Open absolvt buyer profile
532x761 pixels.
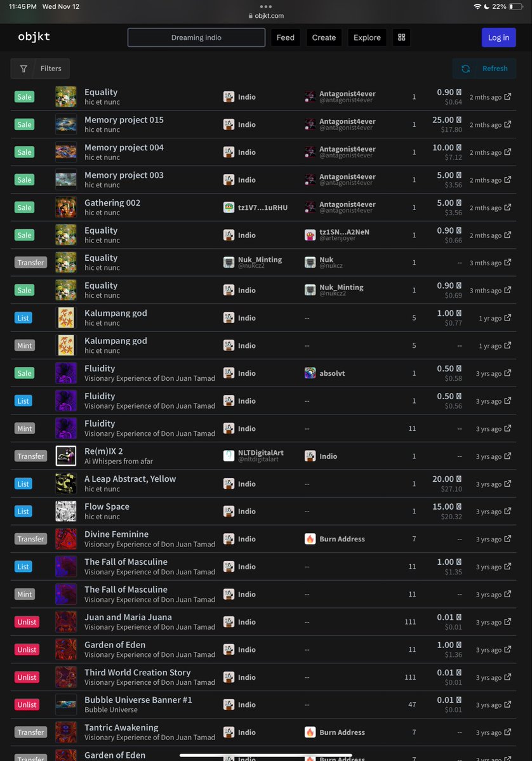(x=332, y=373)
